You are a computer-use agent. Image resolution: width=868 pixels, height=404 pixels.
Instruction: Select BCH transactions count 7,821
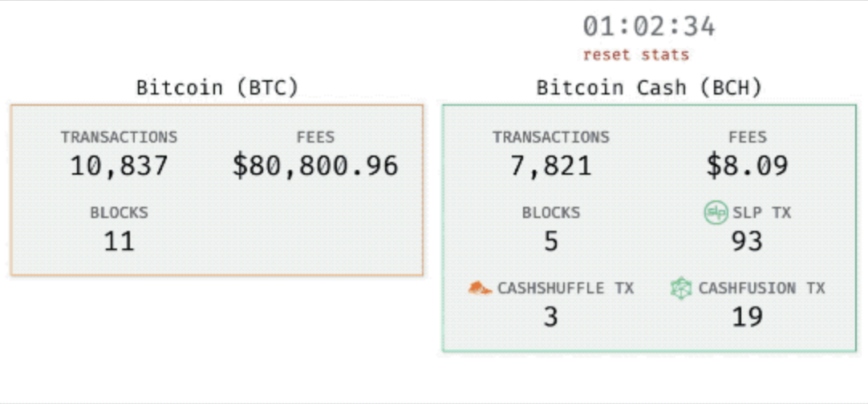pos(551,166)
